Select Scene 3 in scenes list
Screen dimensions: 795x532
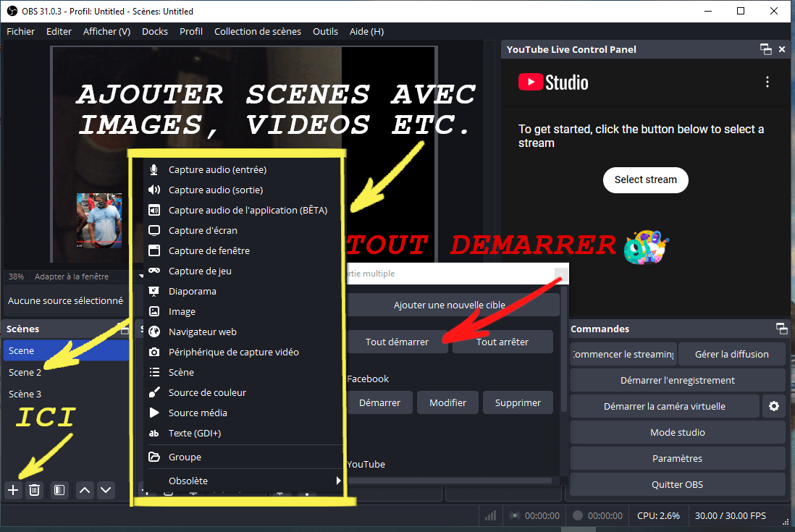[25, 394]
